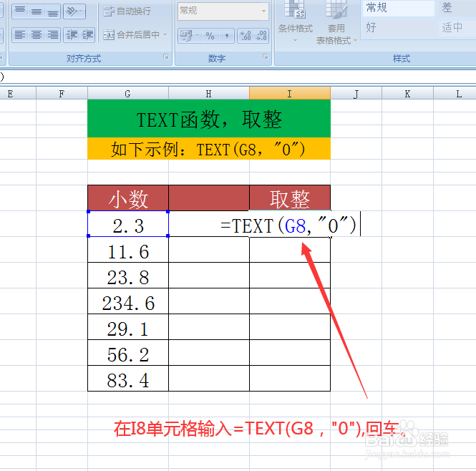Select column G header
This screenshot has height=471, width=476.
pos(128,94)
